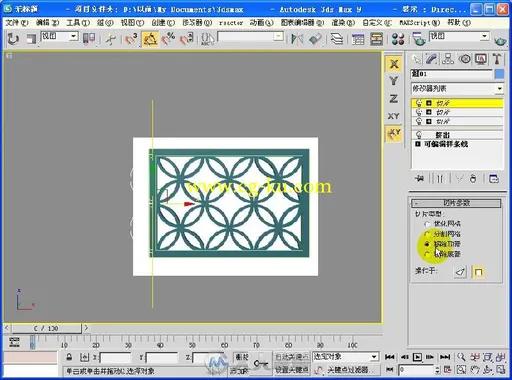The height and width of the screenshot is (380, 512).
Task: Open the object color swatch
Action: point(499,74)
